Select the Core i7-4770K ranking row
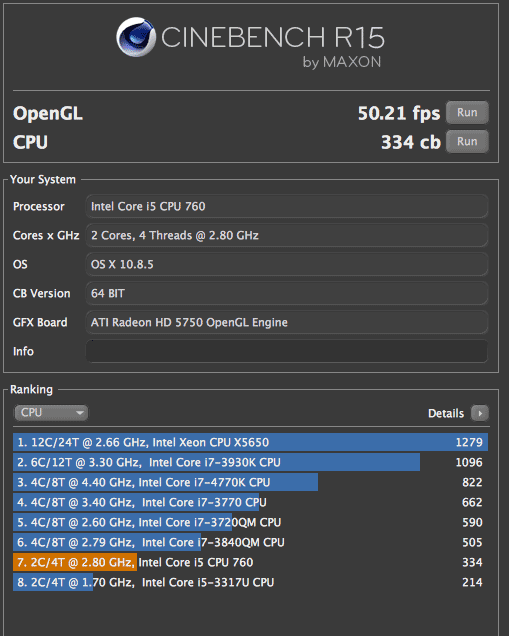Viewport: 509px width, 636px height. pos(250,482)
